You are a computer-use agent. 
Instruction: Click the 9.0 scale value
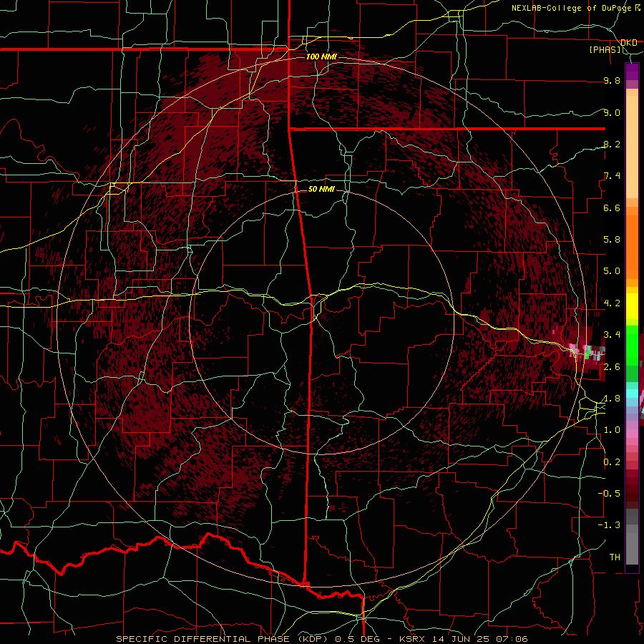tap(612, 112)
